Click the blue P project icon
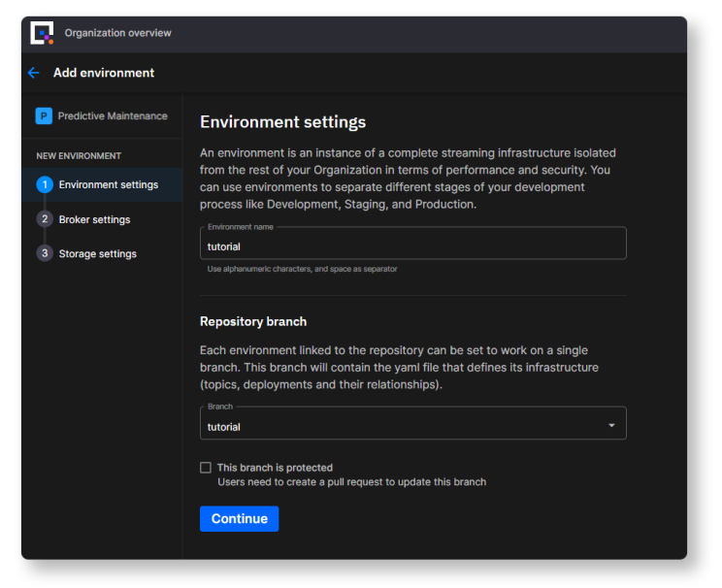Screen dimensions: 722x588 [x=44, y=116]
